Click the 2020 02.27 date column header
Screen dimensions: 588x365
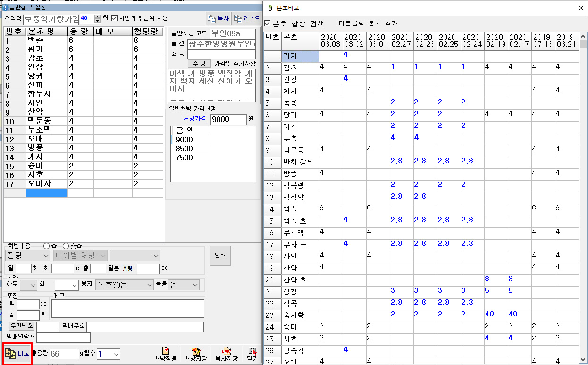[401, 41]
